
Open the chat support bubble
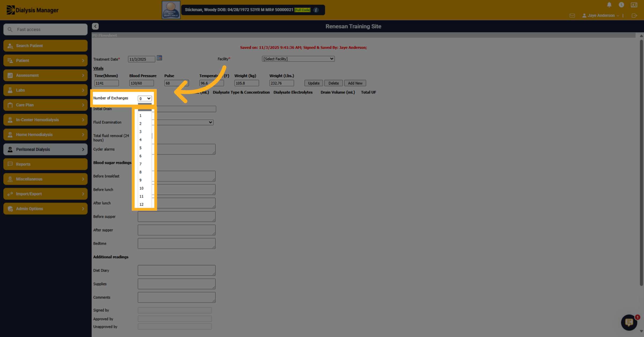[x=629, y=322]
